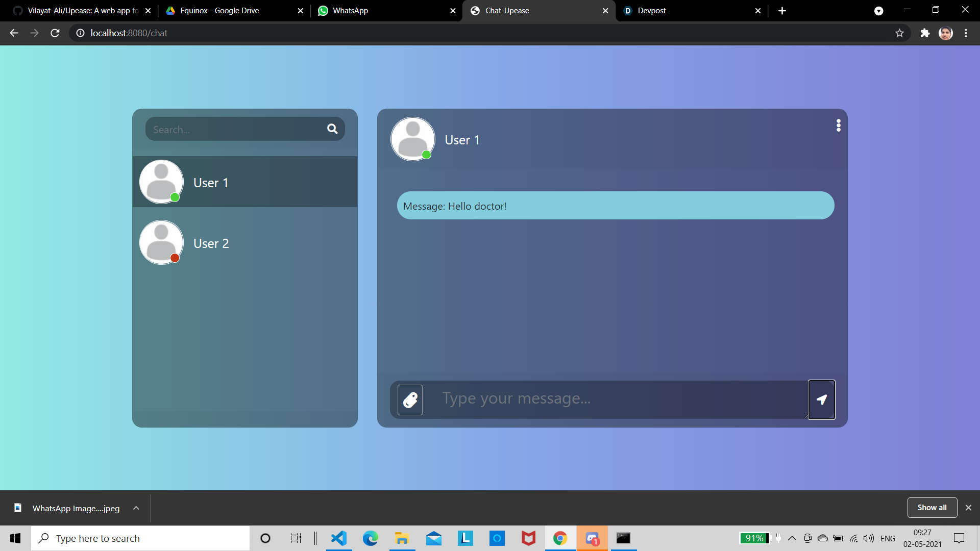Click the search magnifier icon in contacts
980x551 pixels.
pyautogui.click(x=332, y=129)
